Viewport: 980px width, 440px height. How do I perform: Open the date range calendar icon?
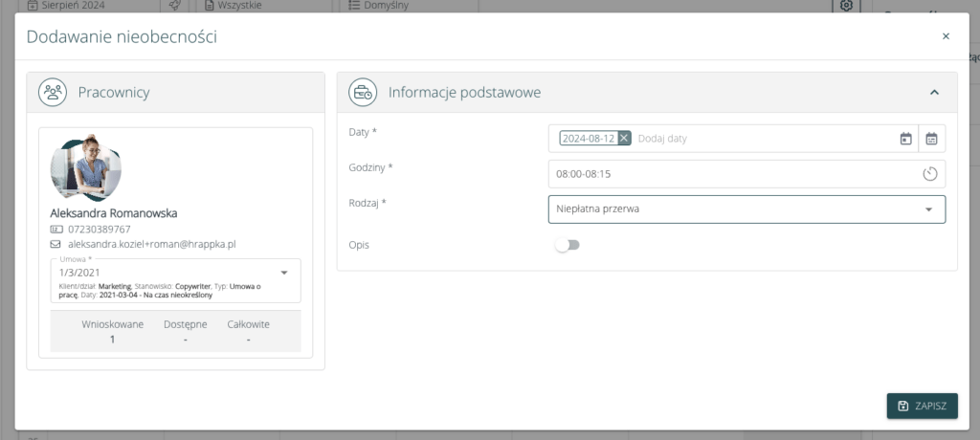[931, 139]
